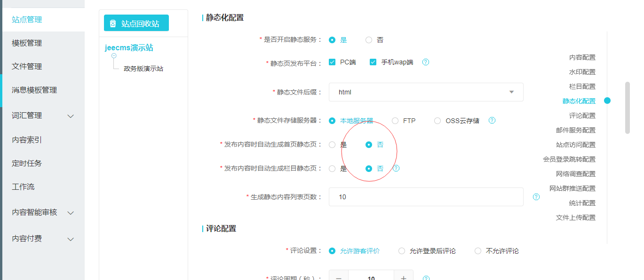Select OSS云存储 storage option
644x280 pixels.
(x=437, y=121)
